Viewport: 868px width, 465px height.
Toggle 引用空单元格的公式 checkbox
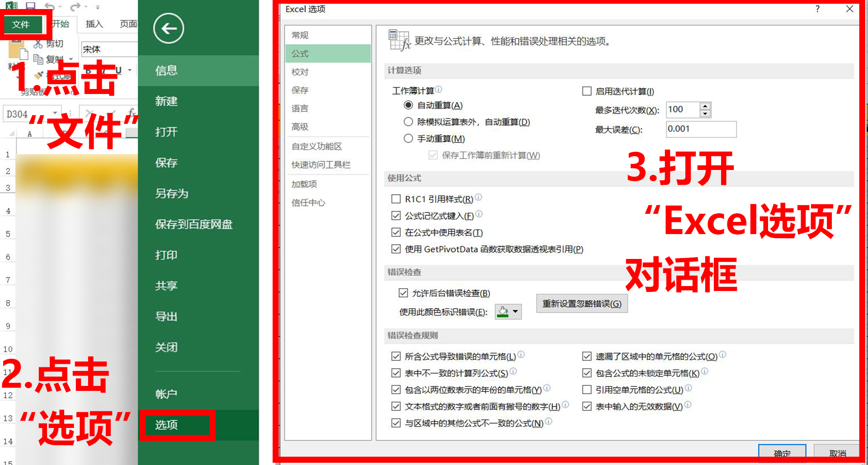pos(587,390)
